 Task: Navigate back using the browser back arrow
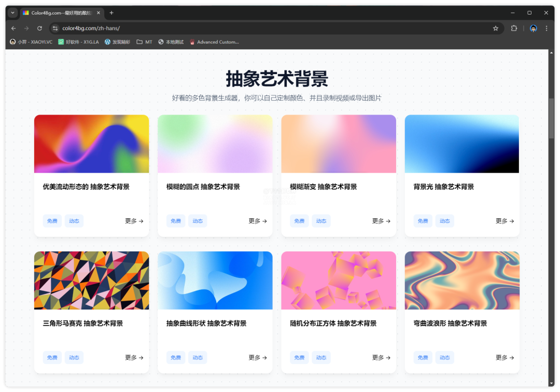click(13, 28)
